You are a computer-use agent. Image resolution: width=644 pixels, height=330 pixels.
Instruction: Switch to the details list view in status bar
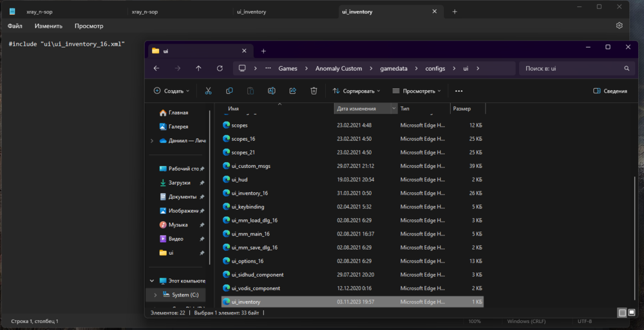[x=622, y=313]
